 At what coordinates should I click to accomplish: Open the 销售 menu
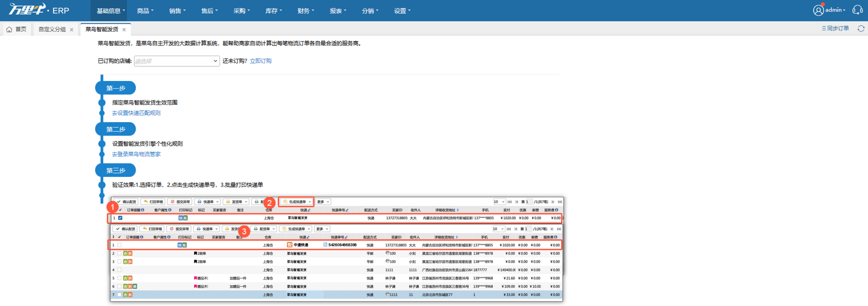[177, 11]
